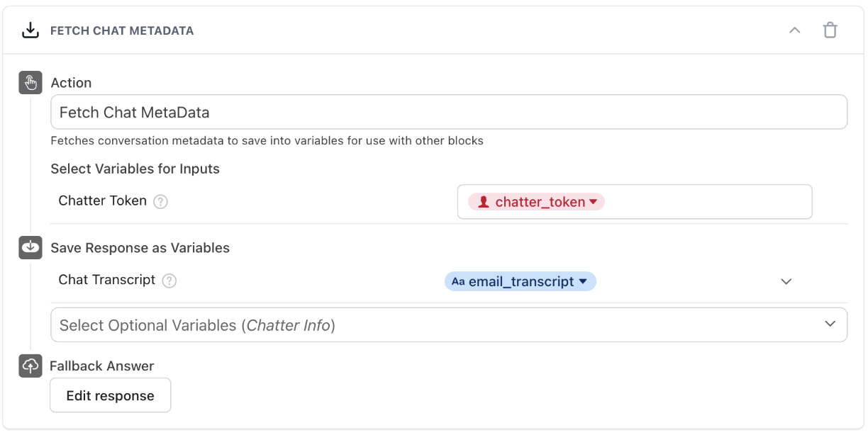The width and height of the screenshot is (868, 435).
Task: Click the Aa text-type icon in email_transcript pill
Action: pyautogui.click(x=458, y=281)
